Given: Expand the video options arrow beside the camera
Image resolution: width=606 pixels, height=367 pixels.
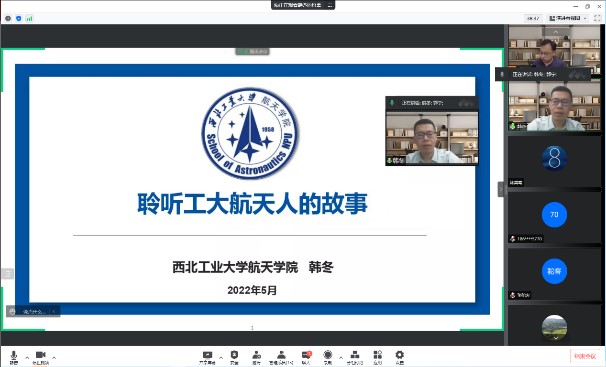Looking at the screenshot, I should click(54, 358).
